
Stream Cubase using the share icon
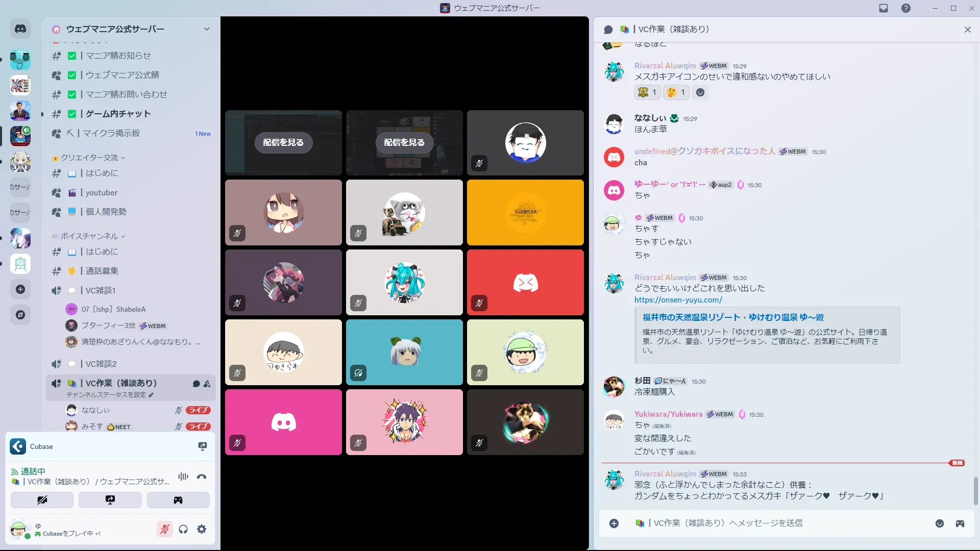point(203,446)
